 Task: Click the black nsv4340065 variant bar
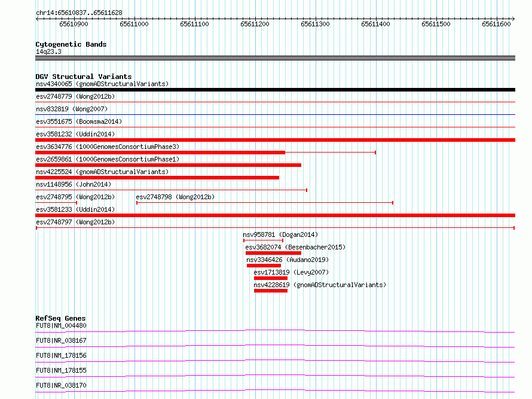click(x=275, y=90)
